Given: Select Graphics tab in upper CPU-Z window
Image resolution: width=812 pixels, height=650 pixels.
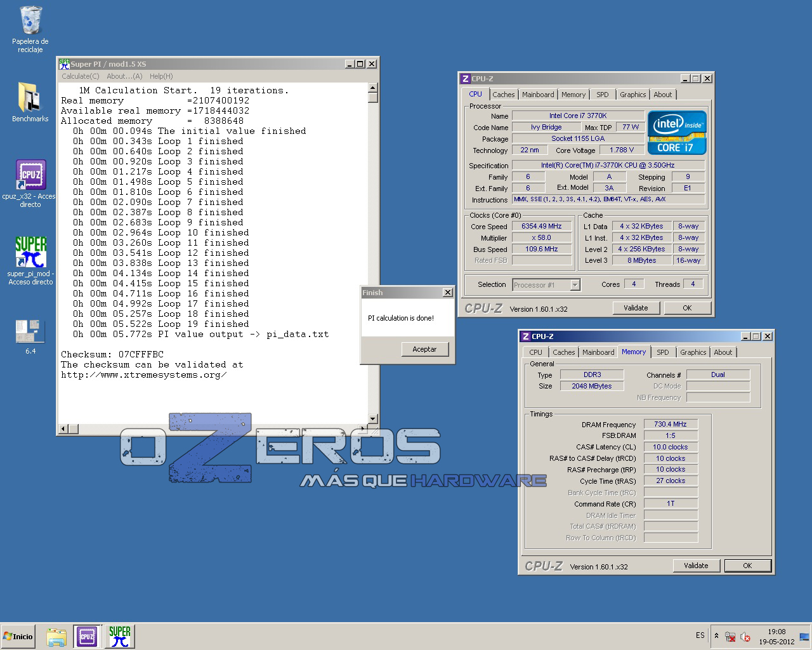Looking at the screenshot, I should (x=633, y=95).
